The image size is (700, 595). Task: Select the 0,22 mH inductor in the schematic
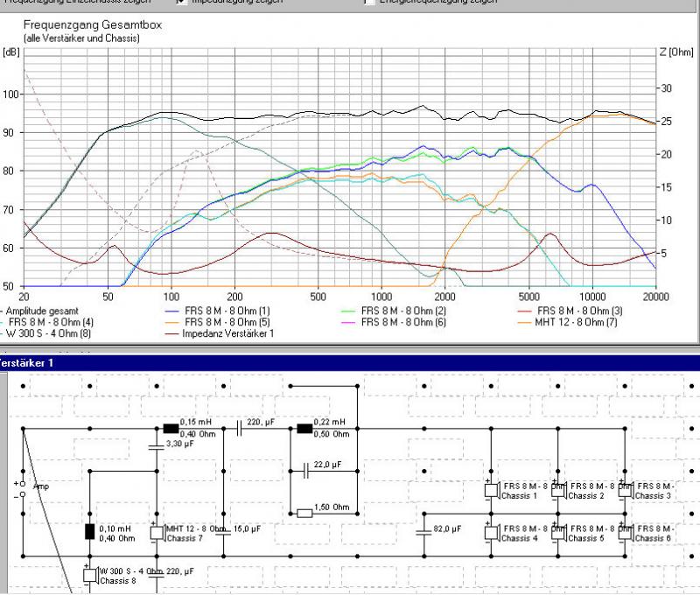tap(304, 429)
